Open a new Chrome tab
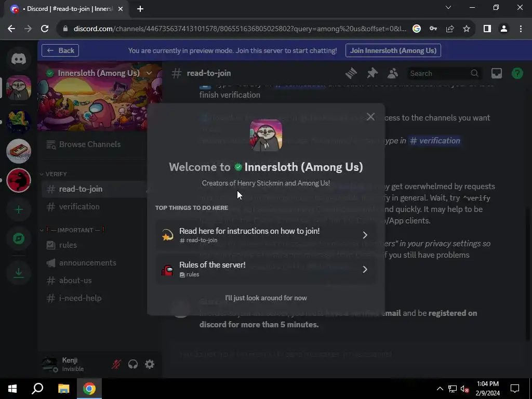Image resolution: width=532 pixels, height=399 pixels. [140, 9]
